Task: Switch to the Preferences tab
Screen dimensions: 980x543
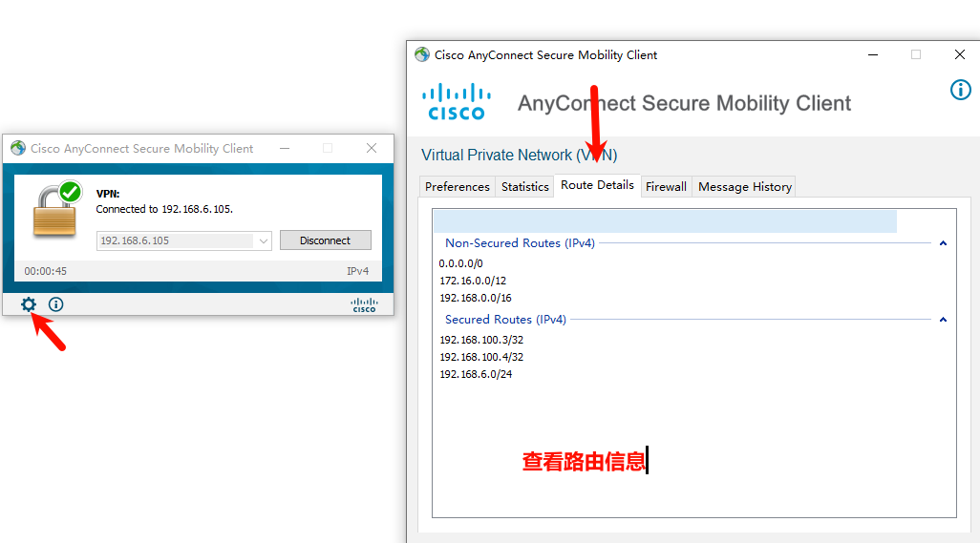Action: tap(457, 187)
